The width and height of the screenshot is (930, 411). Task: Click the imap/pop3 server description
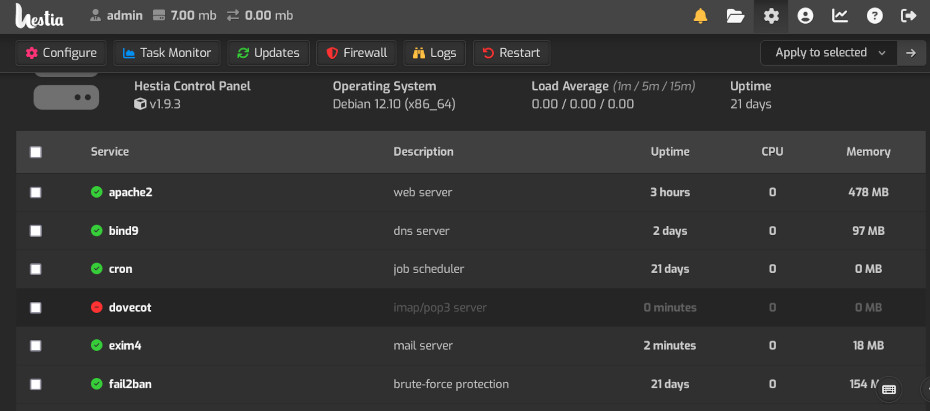tap(440, 307)
